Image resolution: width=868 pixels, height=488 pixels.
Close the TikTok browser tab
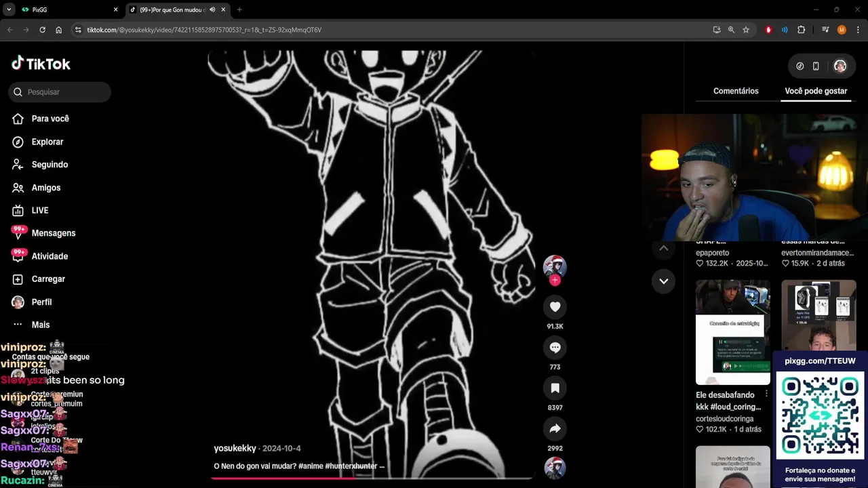pyautogui.click(x=223, y=9)
